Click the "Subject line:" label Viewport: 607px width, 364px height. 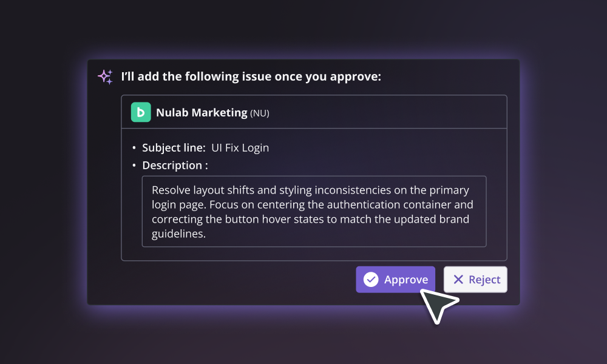coord(174,147)
